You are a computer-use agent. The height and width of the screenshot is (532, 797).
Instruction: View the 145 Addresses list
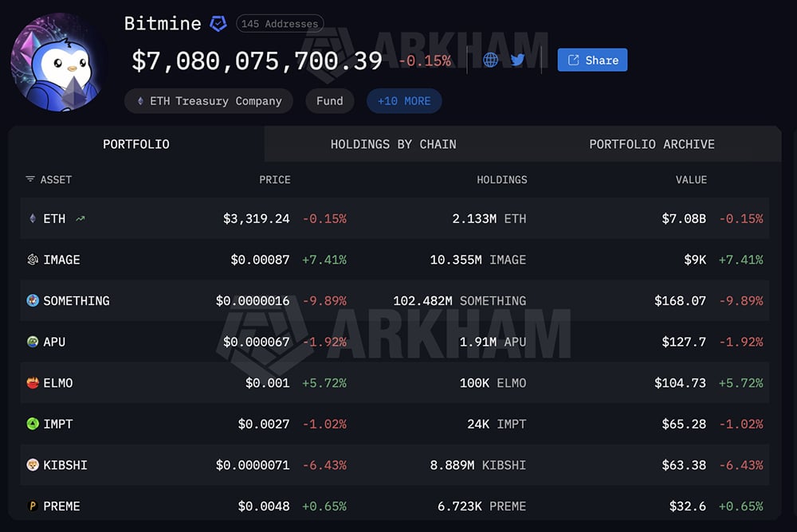point(280,24)
